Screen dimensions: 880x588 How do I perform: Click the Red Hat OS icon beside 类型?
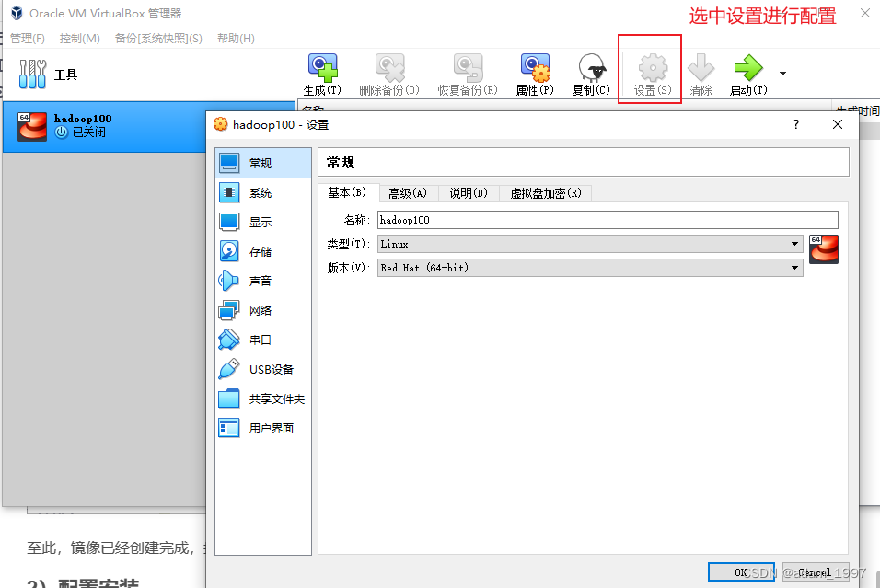click(x=824, y=249)
